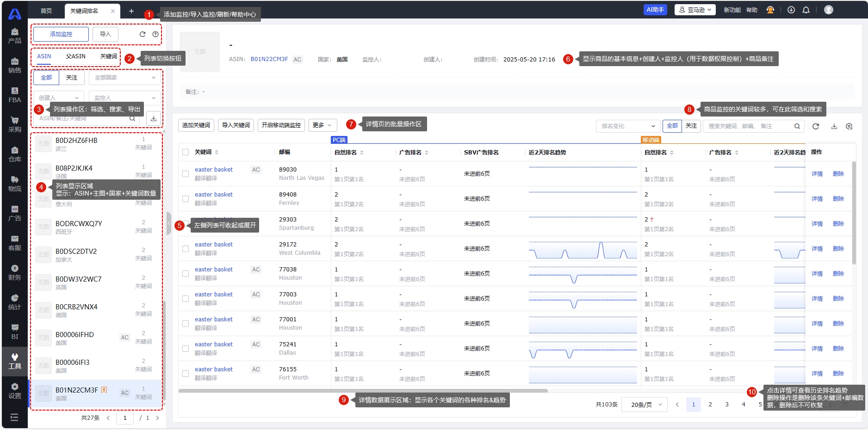Open the 客服 sidebar module
The height and width of the screenshot is (430, 868).
tap(15, 243)
